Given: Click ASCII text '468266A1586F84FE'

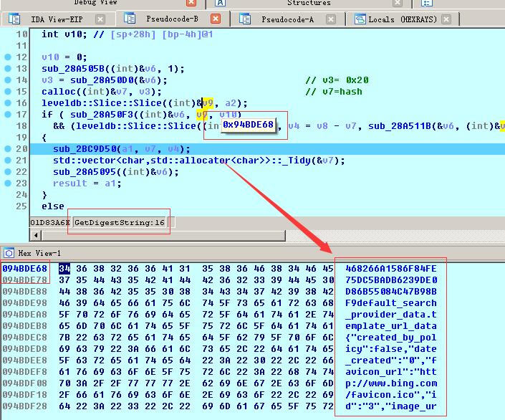Looking at the screenshot, I should click(391, 269).
